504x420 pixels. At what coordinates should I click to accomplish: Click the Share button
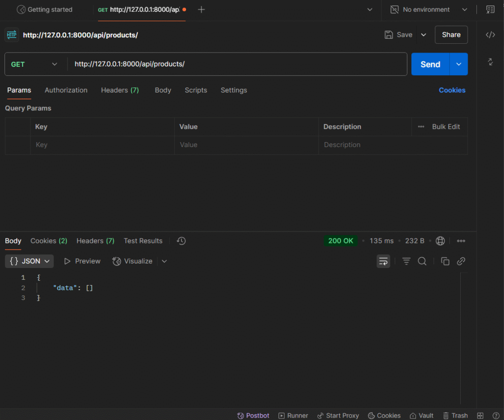[x=451, y=35]
